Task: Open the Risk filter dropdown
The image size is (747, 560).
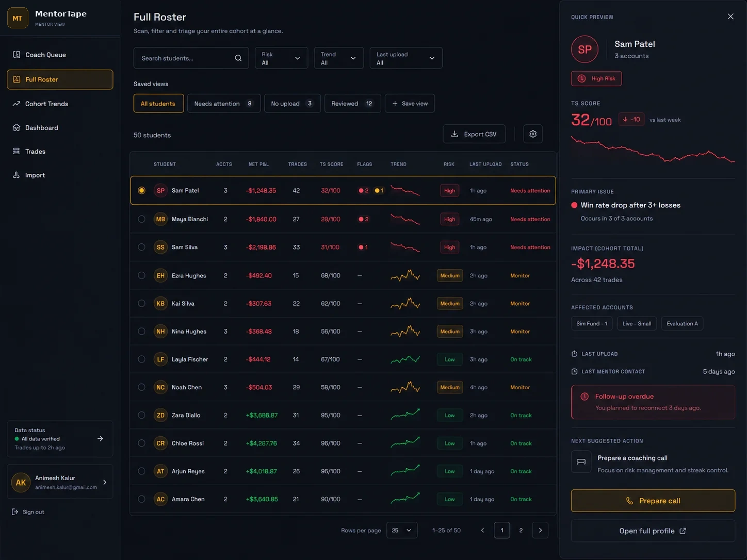Action: point(282,58)
